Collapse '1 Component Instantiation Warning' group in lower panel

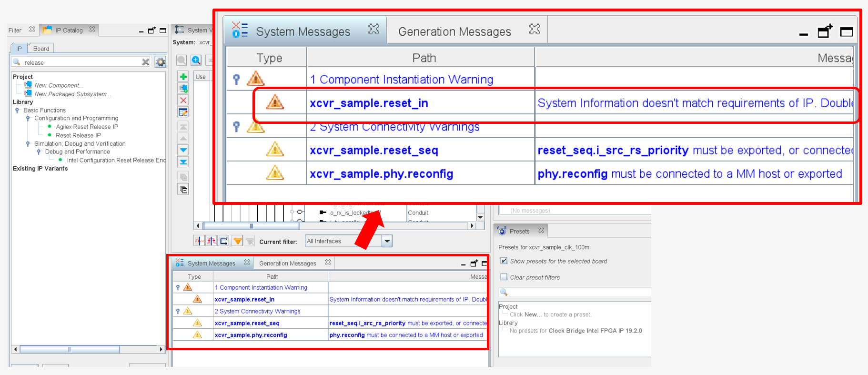pyautogui.click(x=178, y=288)
